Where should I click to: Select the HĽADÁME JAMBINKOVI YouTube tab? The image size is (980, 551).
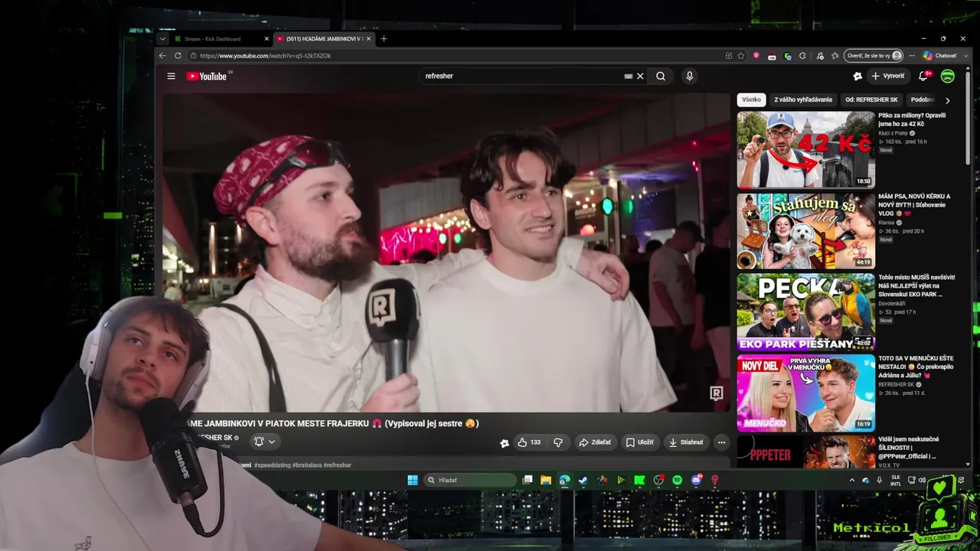324,39
